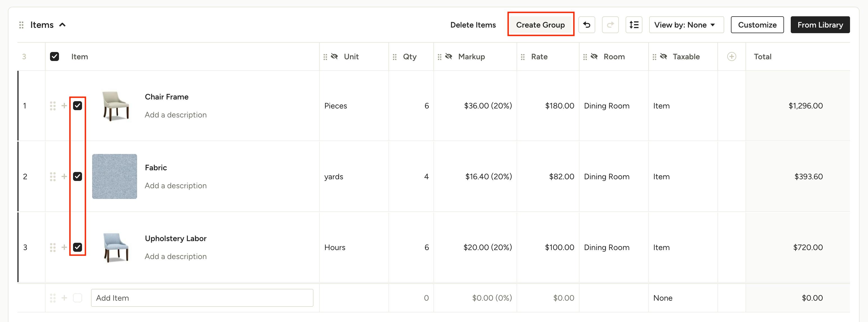The image size is (868, 322).
Task: Insert an item below Chair Frame using plus icon
Action: [x=64, y=106]
